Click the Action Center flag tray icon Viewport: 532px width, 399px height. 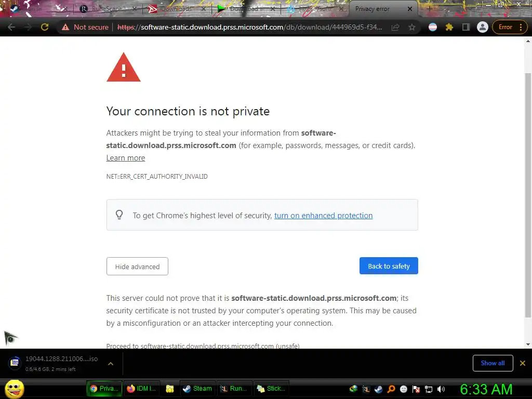pyautogui.click(x=416, y=389)
